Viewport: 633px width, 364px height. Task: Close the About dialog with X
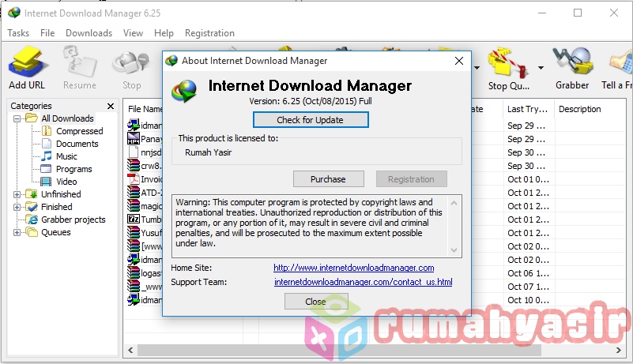tap(459, 61)
